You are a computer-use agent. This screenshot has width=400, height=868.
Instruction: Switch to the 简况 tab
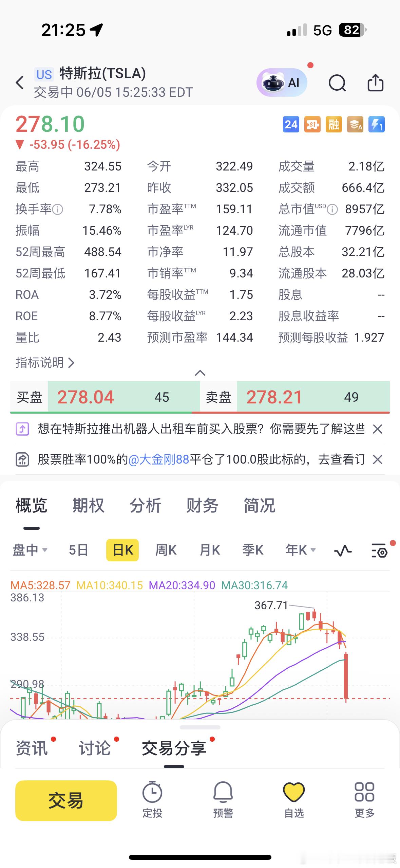(x=260, y=506)
